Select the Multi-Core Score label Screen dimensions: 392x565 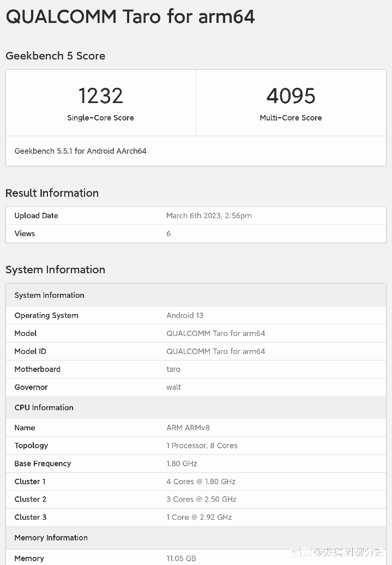(x=291, y=118)
